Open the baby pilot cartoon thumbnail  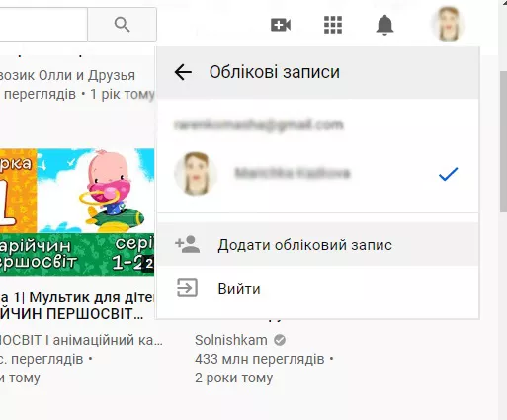[77, 212]
